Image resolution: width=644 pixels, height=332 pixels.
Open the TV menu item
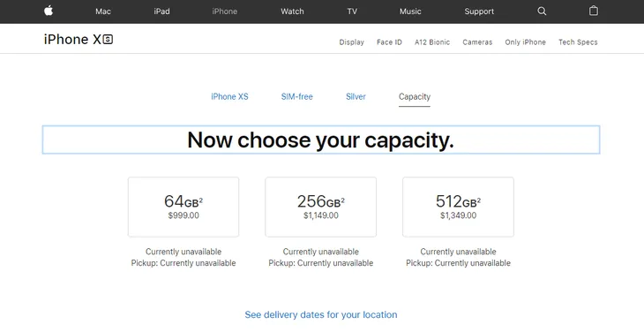[352, 11]
